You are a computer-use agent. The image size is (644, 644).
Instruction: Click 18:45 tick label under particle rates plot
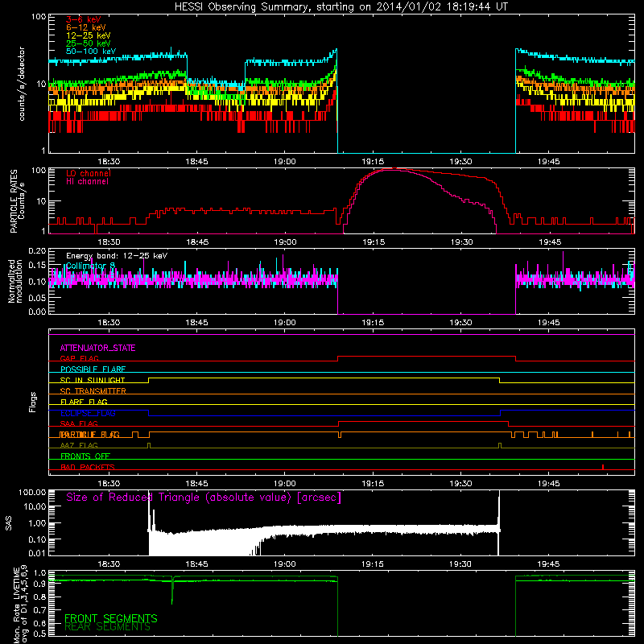click(196, 242)
